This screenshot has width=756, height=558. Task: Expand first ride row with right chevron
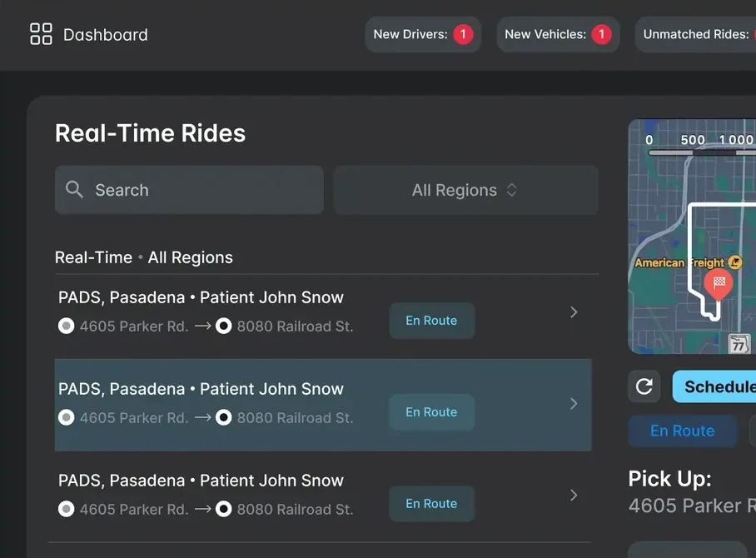coord(574,312)
